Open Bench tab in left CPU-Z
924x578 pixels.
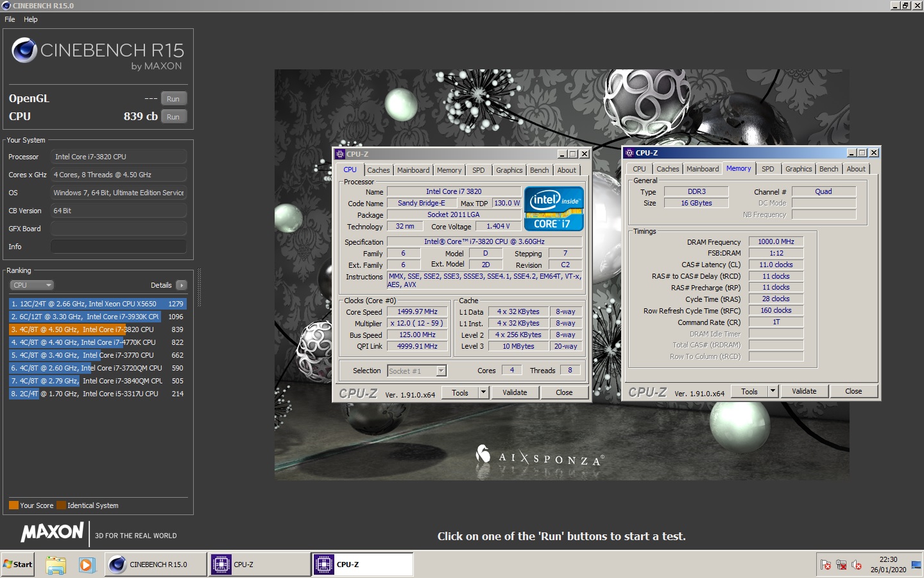tap(540, 170)
